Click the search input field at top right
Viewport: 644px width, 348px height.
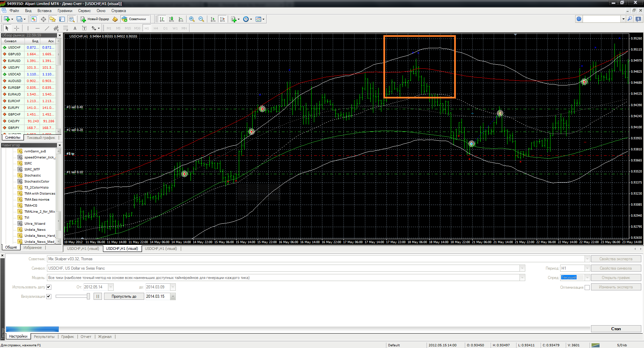602,19
